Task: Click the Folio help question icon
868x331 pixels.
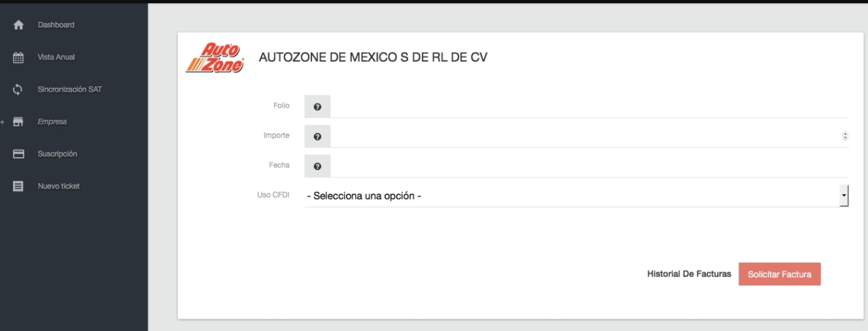Action: (317, 107)
